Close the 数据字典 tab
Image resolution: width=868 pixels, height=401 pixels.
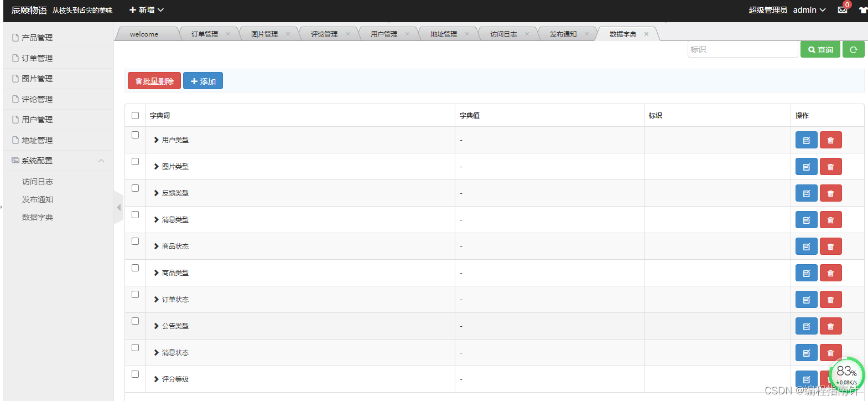tap(646, 34)
